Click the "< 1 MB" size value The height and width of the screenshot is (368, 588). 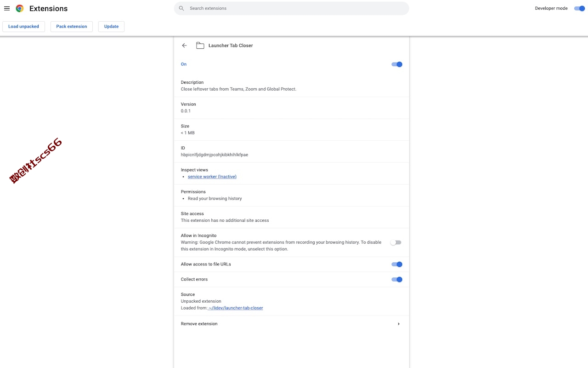[187, 133]
